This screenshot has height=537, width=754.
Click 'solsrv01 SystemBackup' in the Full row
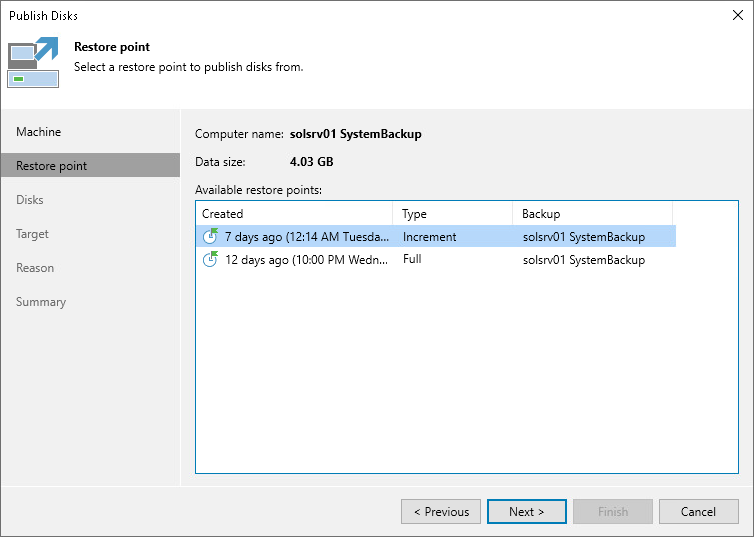pos(584,260)
